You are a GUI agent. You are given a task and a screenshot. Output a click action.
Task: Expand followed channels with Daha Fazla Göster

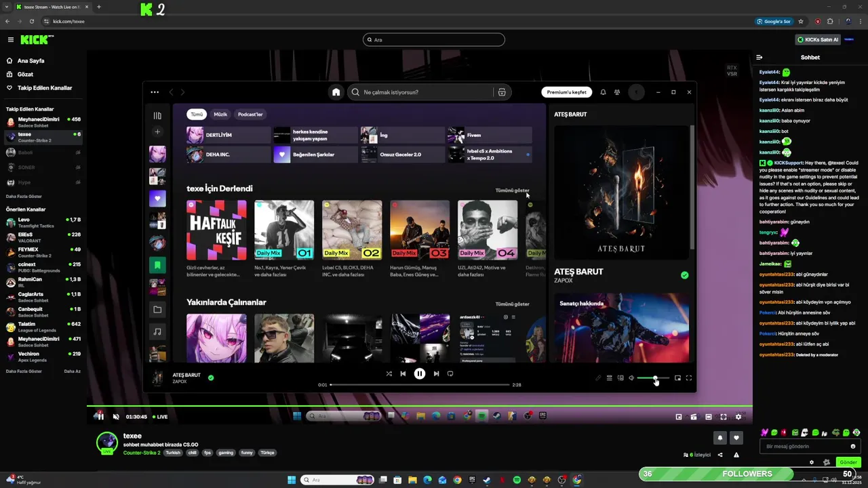(x=24, y=197)
